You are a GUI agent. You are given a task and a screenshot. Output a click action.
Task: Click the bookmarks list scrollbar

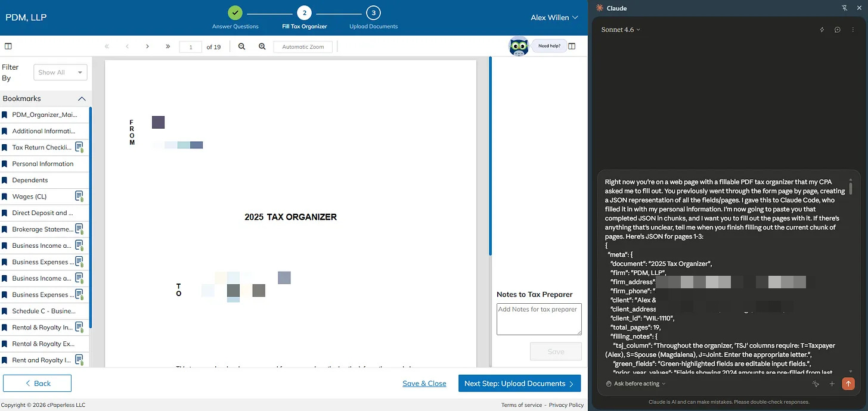click(90, 217)
